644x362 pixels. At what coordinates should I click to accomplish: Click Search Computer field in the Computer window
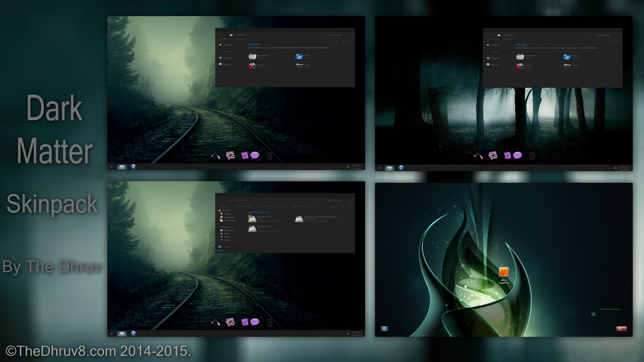point(335,200)
